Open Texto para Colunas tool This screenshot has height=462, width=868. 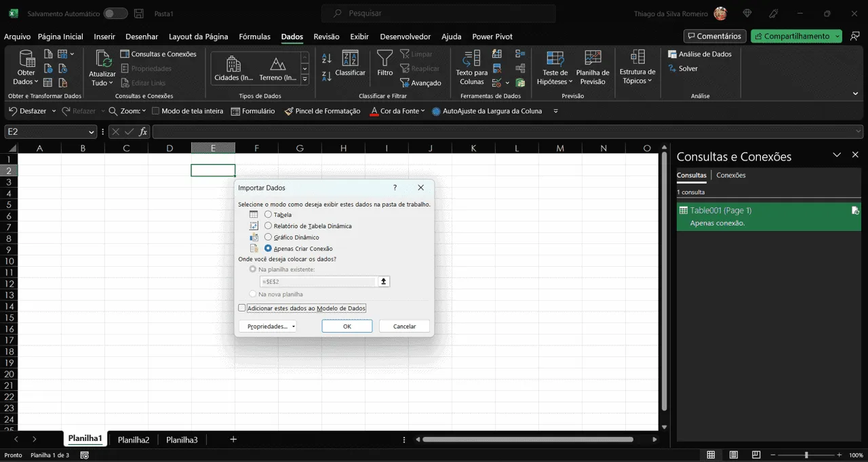tap(471, 59)
